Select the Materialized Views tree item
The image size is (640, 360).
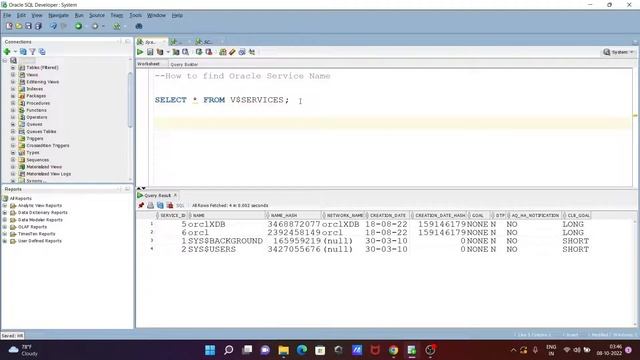(x=44, y=167)
